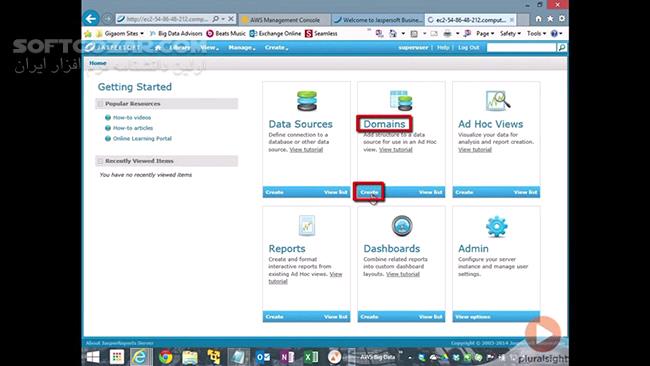Open the Page dropdown menu
This screenshot has height=366, width=650.
(485, 34)
